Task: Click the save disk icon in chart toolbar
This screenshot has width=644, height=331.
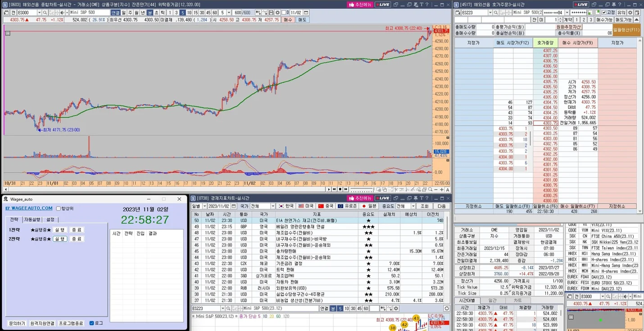Action: [271, 12]
